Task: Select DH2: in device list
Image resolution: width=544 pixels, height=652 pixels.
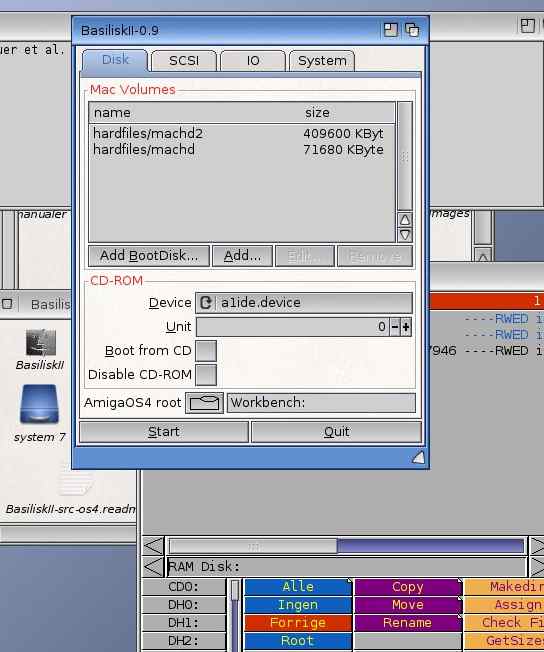Action: [184, 641]
